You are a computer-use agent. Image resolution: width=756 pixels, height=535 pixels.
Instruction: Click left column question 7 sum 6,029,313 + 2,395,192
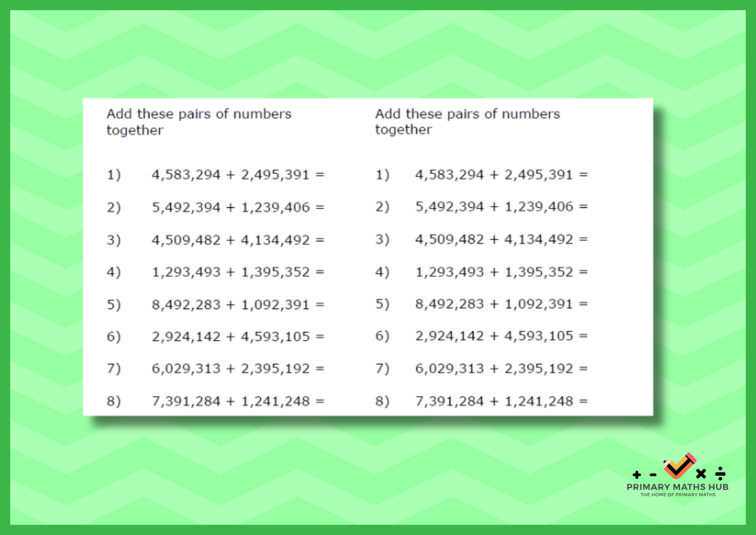coord(238,368)
